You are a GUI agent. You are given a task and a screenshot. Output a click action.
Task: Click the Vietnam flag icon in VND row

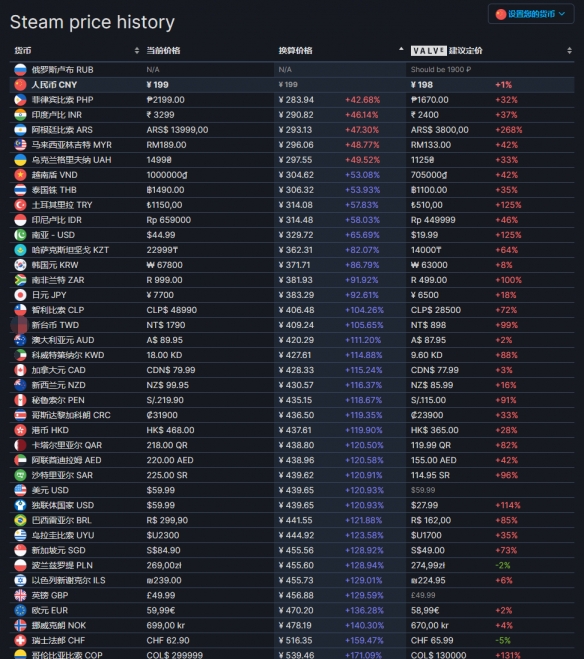click(20, 175)
